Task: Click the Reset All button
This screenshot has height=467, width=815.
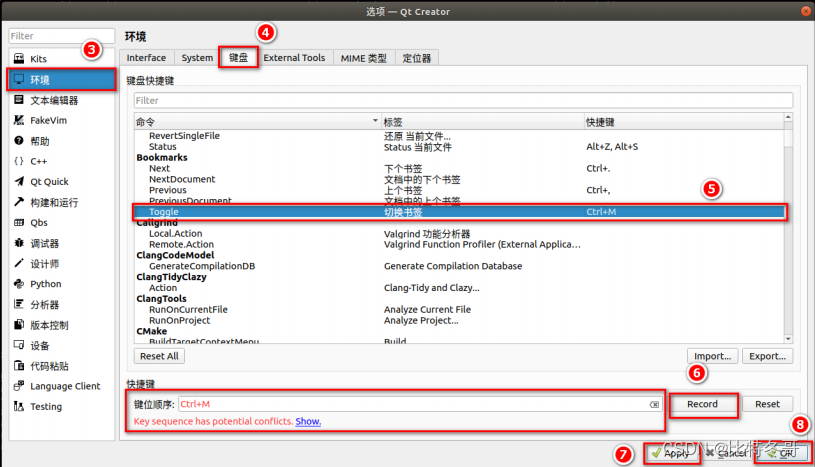Action: pos(159,356)
